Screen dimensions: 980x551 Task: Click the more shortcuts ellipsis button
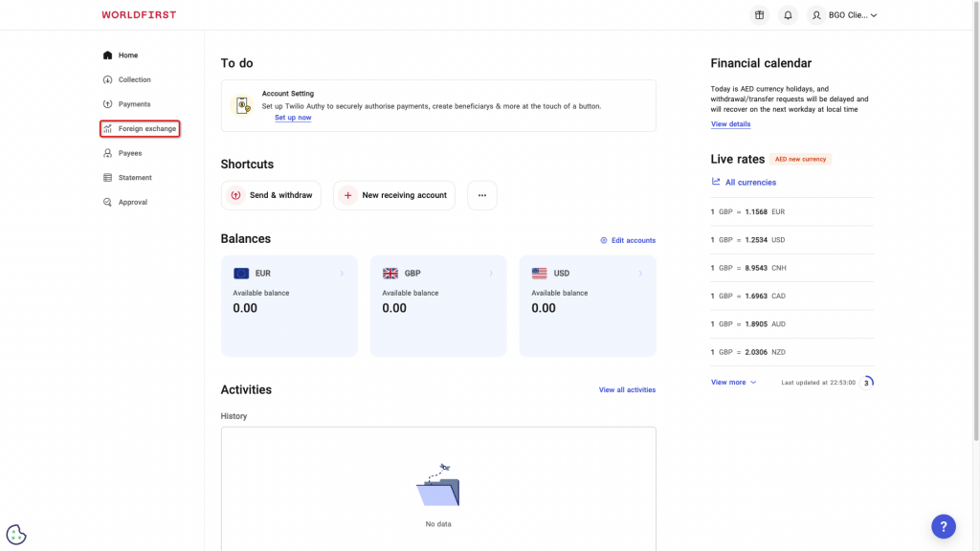click(x=481, y=195)
